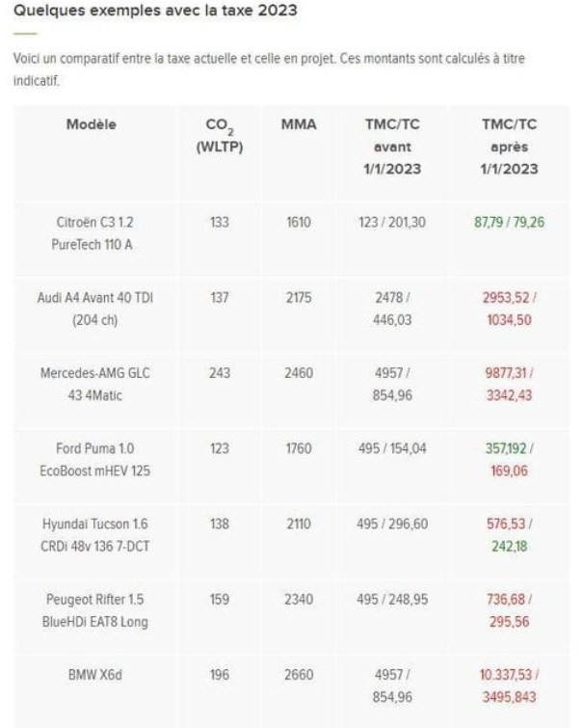Screen dimensions: 582x728
Task: Select the Modèle column header
Action: 92,124
